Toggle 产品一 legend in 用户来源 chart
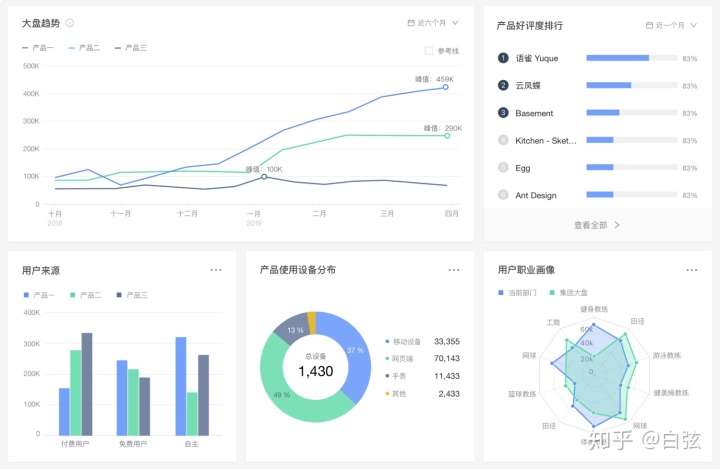This screenshot has height=469, width=720. 39,295
